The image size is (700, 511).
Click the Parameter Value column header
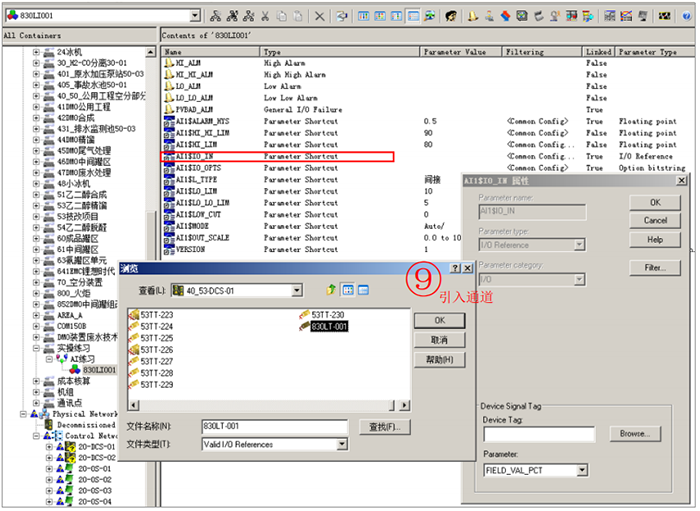coord(454,52)
